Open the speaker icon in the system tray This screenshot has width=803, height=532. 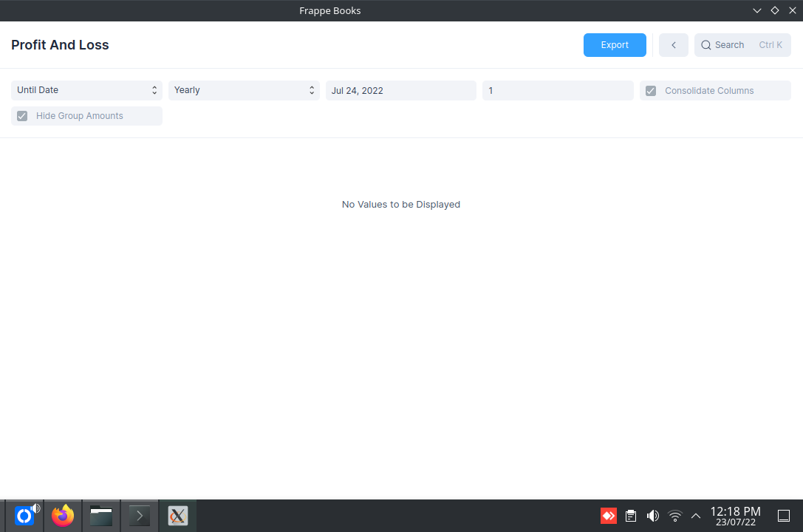(x=652, y=515)
